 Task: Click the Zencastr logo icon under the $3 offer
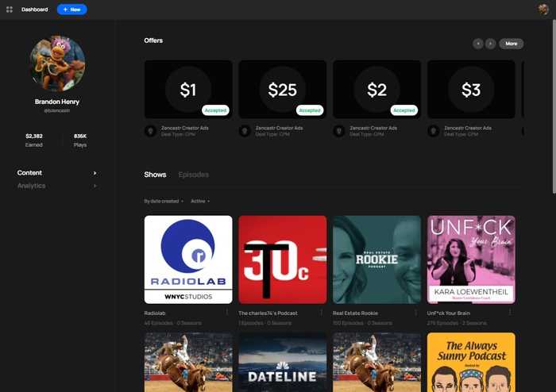(434, 131)
